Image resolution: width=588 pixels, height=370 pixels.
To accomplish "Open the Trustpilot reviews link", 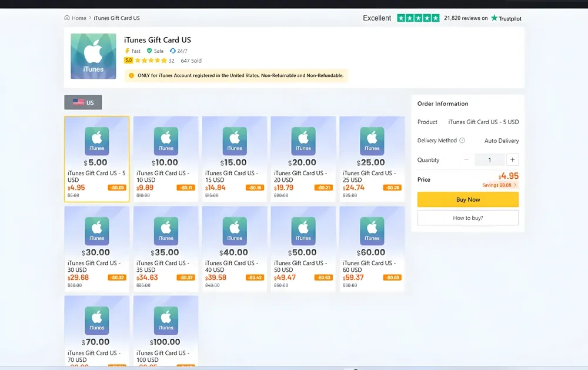I will click(506, 18).
